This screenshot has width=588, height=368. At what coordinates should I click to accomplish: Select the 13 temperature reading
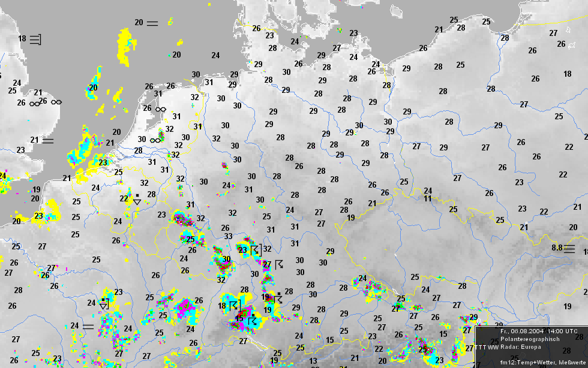[313, 361]
